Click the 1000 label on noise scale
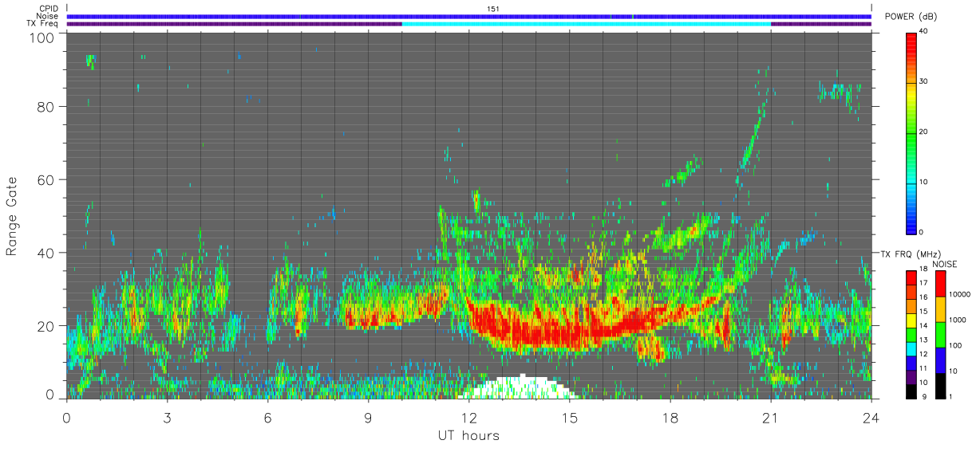Viewport: 980px width, 452px height. coord(959,320)
